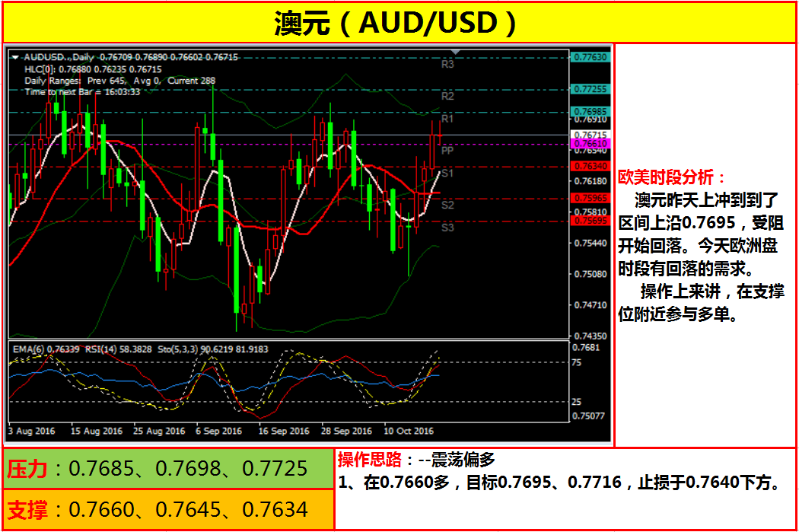Click the red 0.75695 price tag
The image size is (799, 532).
(x=590, y=221)
